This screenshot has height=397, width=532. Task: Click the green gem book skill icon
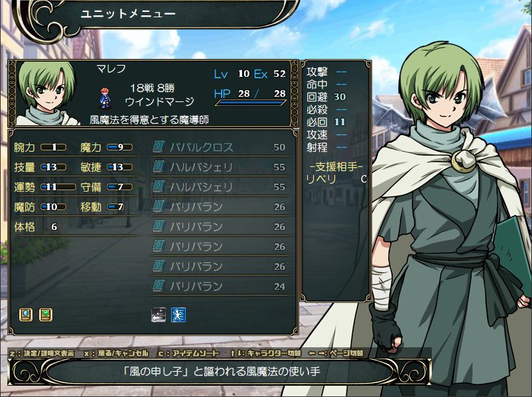pos(46,315)
